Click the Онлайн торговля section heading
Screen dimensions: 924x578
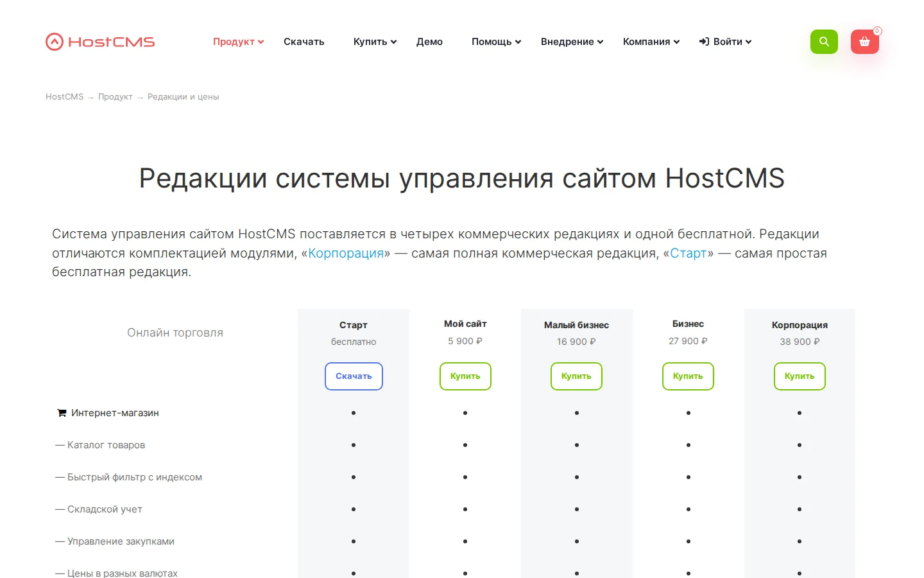pyautogui.click(x=175, y=333)
